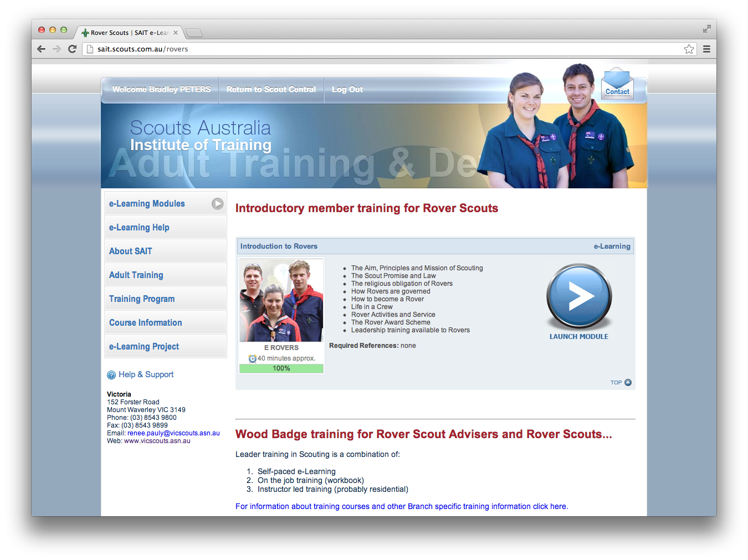
Task: Open Adult Training in the sidebar
Action: pyautogui.click(x=165, y=275)
